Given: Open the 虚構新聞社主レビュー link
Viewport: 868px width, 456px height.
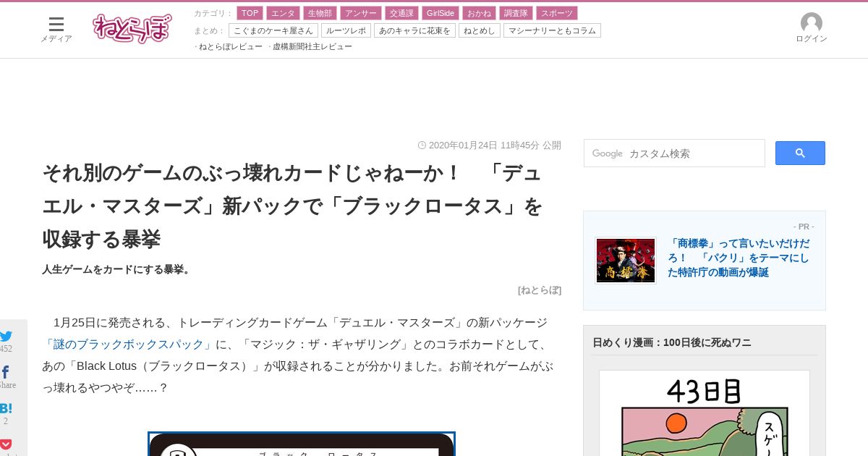Looking at the screenshot, I should 312,46.
